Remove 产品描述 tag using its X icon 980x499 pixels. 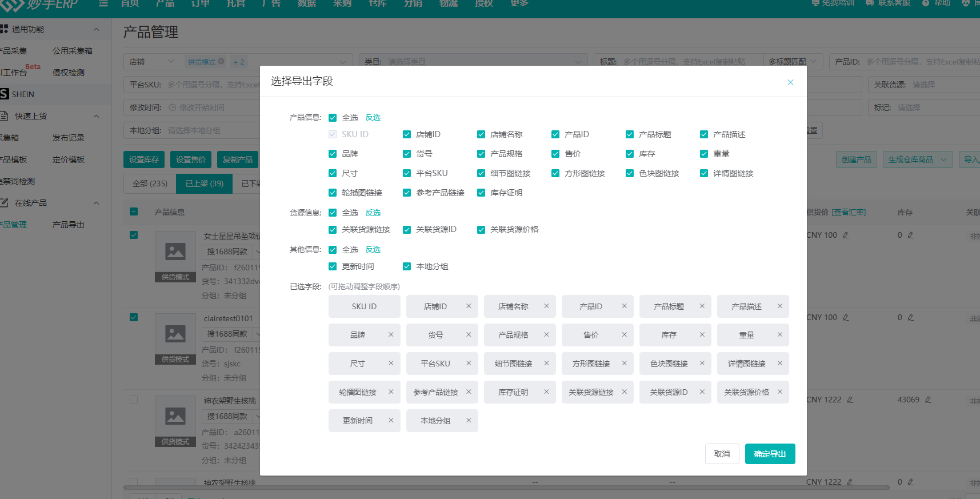779,306
